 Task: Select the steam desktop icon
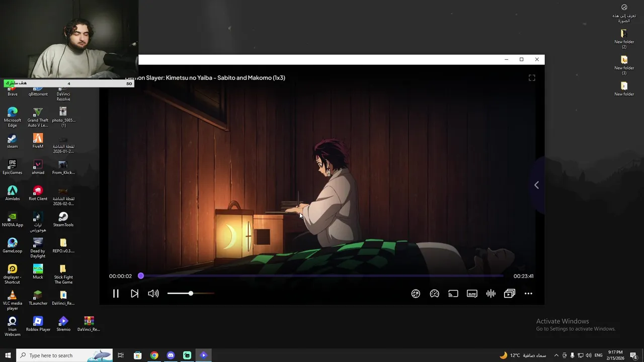point(13,141)
